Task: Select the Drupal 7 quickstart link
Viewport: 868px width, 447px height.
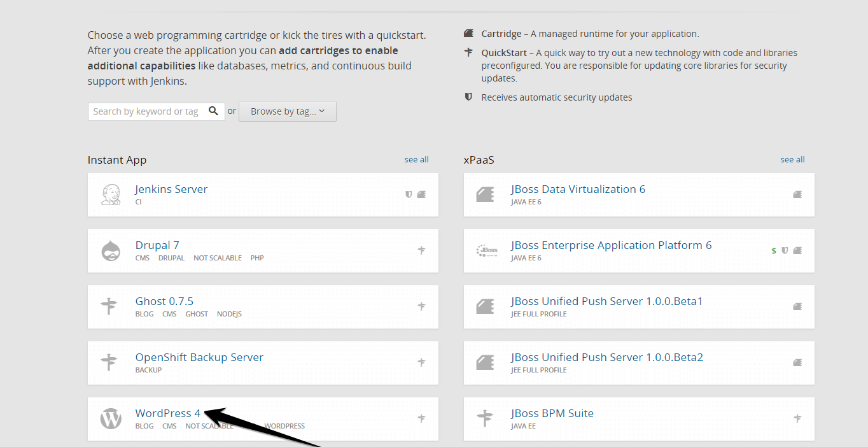Action: point(157,245)
